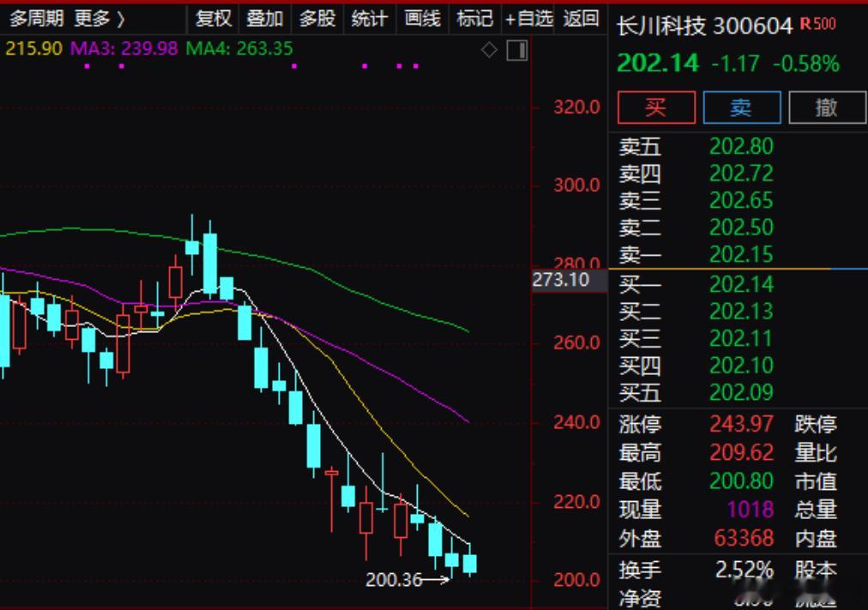Screen dimensions: 868x610
Task: Select 叠加 overlay in the toolbar
Action: pos(265,19)
